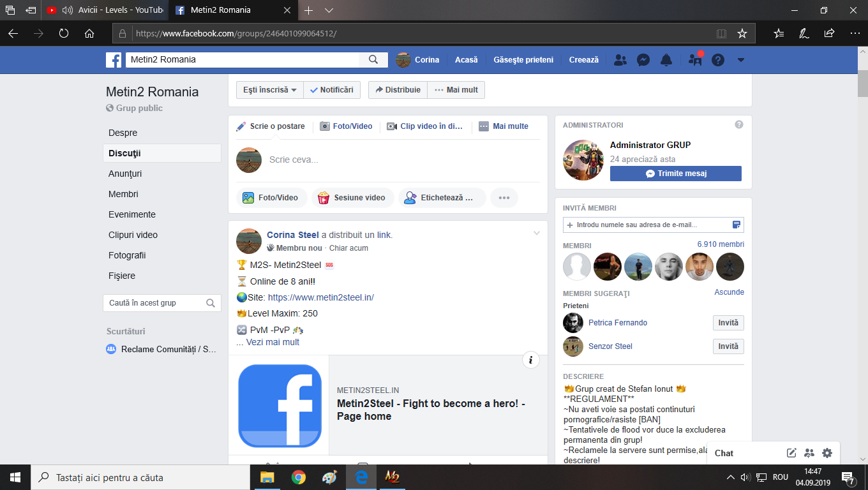Open Corina's profile in the top bar

(x=418, y=60)
